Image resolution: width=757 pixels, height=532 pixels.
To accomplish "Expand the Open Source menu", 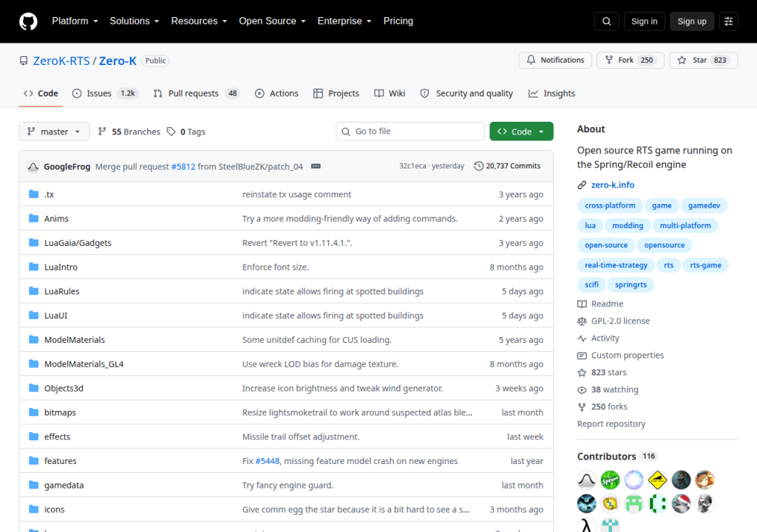I will [x=272, y=21].
